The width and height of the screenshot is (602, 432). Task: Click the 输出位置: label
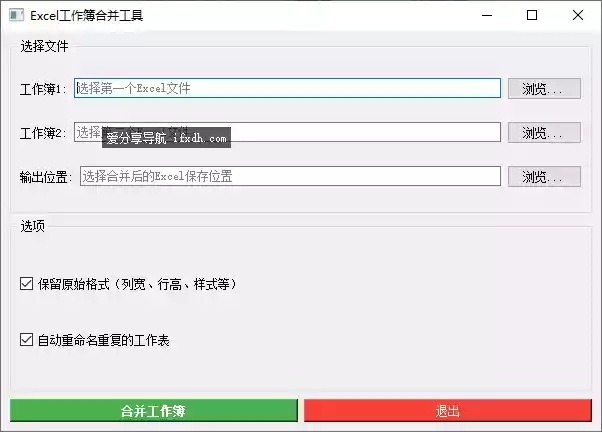[46, 177]
